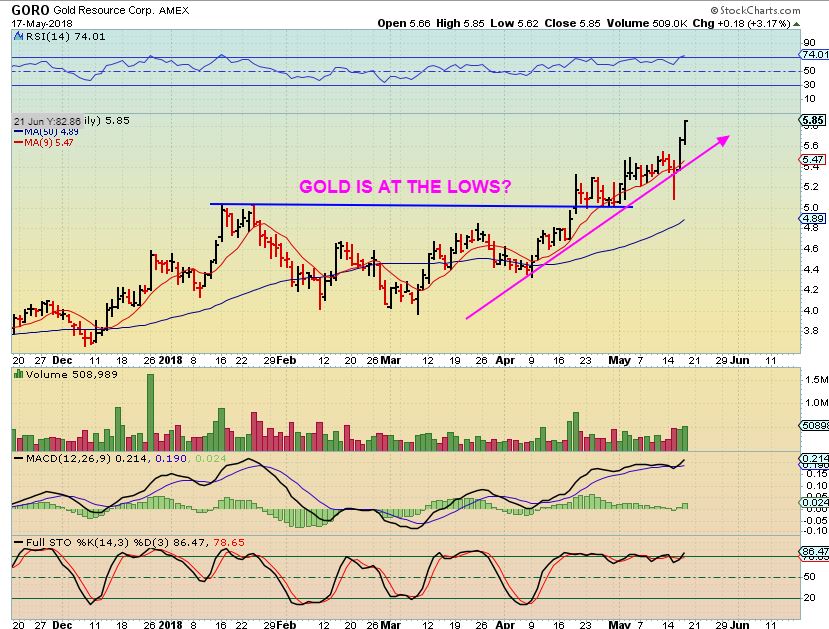829x629 pixels.
Task: Click the 'High 5.85' header value
Action: (460, 23)
